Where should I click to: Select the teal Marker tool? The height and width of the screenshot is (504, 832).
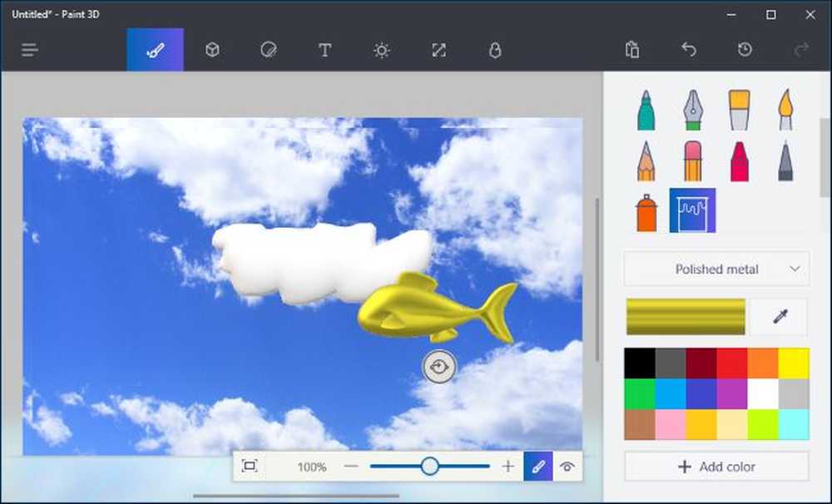tap(646, 110)
